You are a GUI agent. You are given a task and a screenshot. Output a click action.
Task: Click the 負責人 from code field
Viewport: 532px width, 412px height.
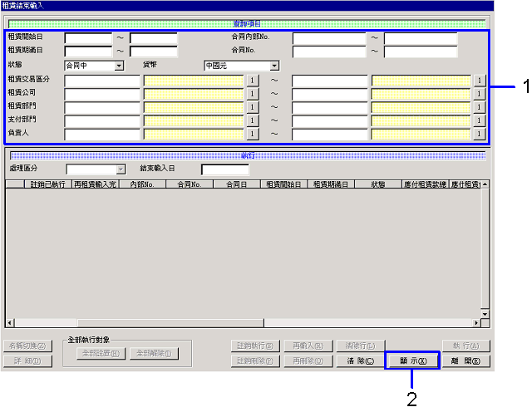(x=101, y=134)
